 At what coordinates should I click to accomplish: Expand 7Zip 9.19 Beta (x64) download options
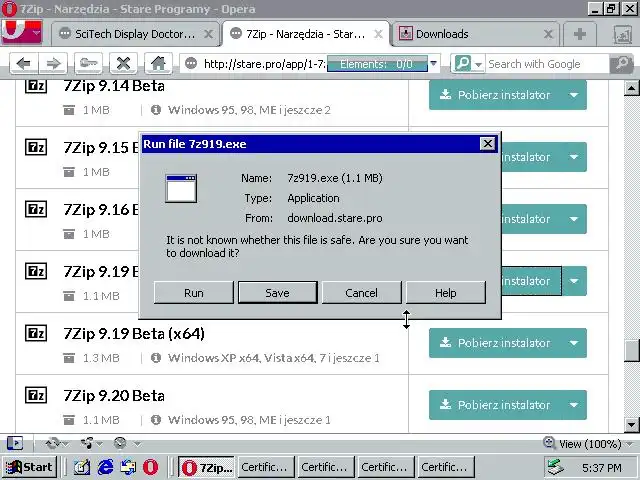574,343
